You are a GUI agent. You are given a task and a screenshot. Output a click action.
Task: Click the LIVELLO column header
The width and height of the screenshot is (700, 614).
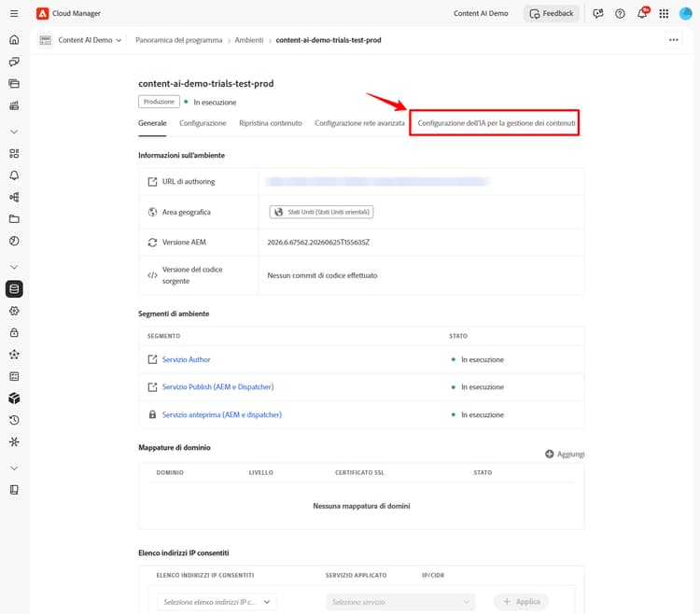point(260,472)
